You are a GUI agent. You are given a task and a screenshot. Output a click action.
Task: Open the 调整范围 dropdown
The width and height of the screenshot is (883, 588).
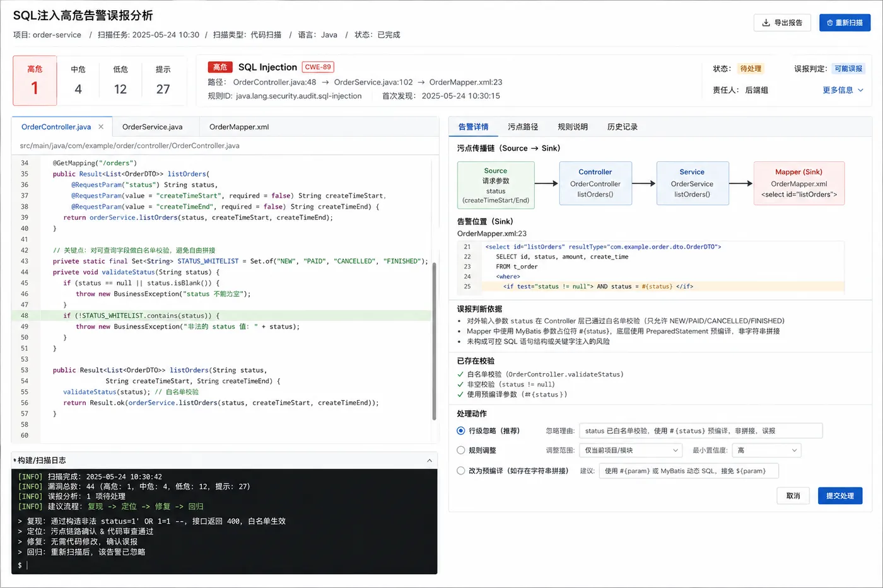click(631, 451)
